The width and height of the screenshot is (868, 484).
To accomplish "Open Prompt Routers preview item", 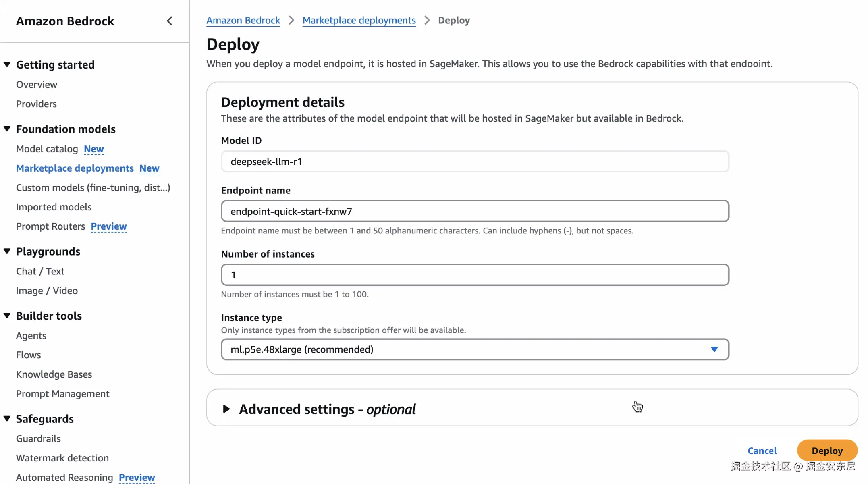I will (x=50, y=226).
